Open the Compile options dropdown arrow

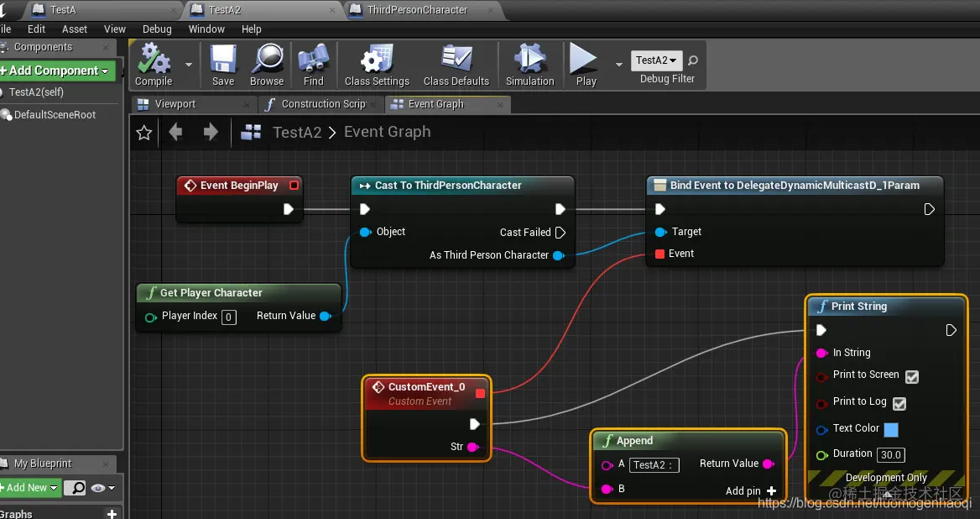(189, 65)
